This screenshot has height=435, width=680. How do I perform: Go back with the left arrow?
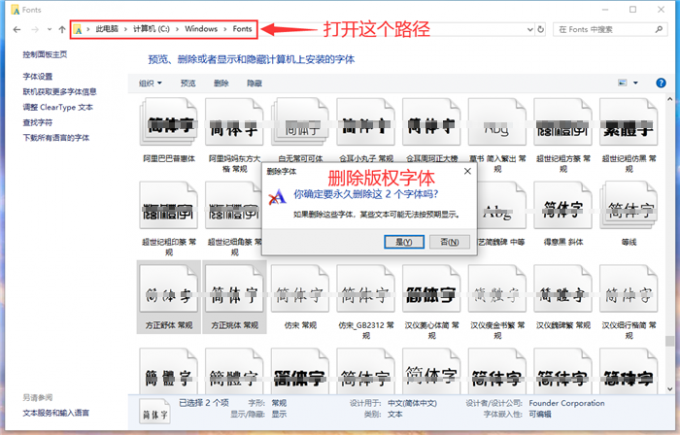17,29
